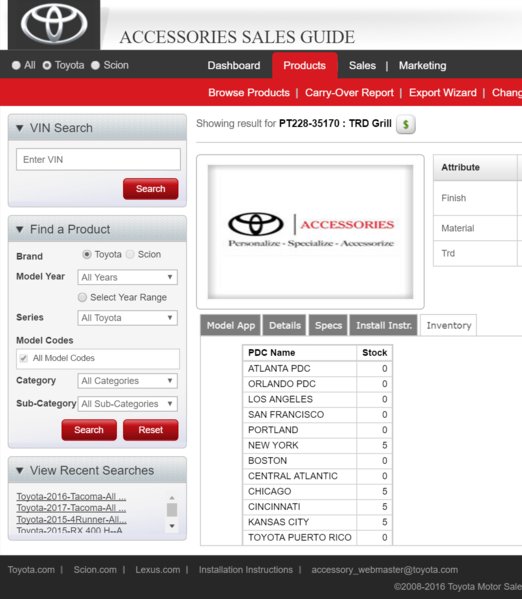The width and height of the screenshot is (522, 599).
Task: Switch to the Details tab
Action: 285,325
